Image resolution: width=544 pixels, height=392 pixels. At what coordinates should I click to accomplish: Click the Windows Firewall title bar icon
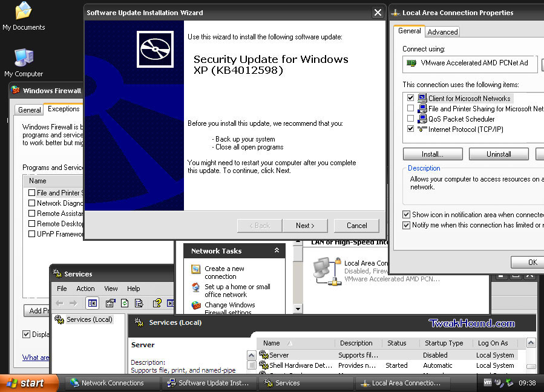[x=15, y=90]
